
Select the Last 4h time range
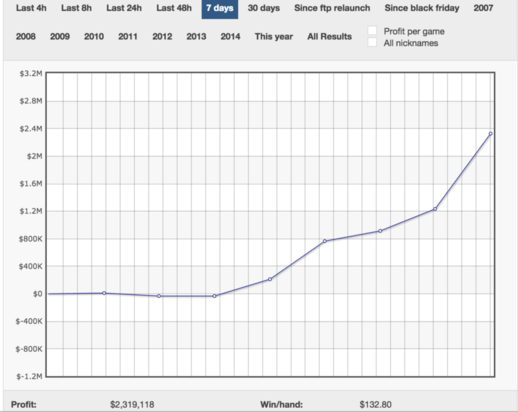point(31,8)
